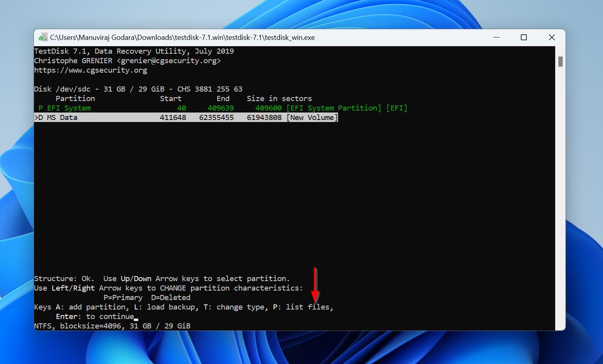Viewport: 603px width, 364px height.
Task: Click the 'TestDisk 7.1, Data Recovery Utility' line
Action: (134, 51)
